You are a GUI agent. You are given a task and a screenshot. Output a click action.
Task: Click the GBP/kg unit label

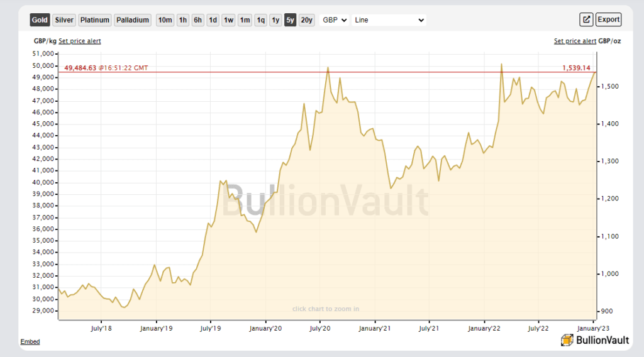[x=45, y=41]
